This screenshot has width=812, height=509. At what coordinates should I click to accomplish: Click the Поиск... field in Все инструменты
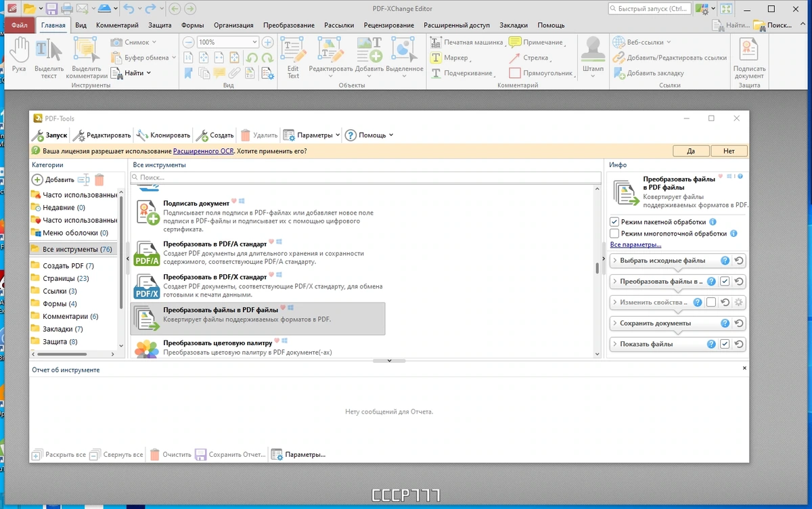[365, 177]
